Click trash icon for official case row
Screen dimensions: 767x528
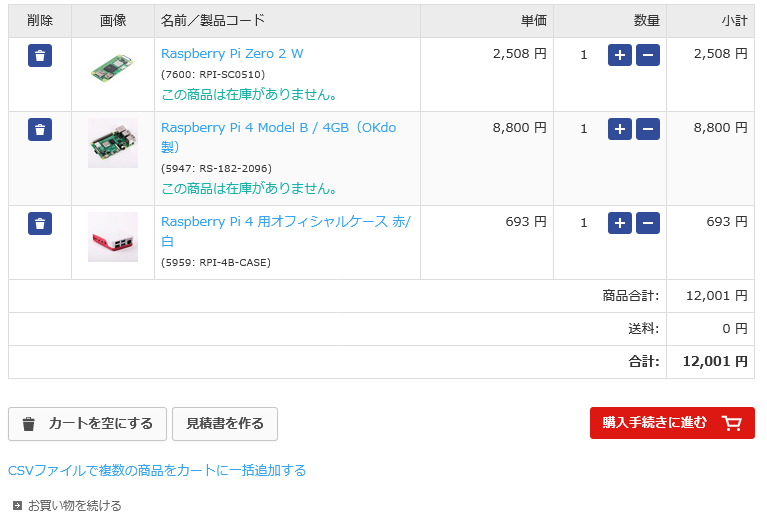(x=40, y=223)
